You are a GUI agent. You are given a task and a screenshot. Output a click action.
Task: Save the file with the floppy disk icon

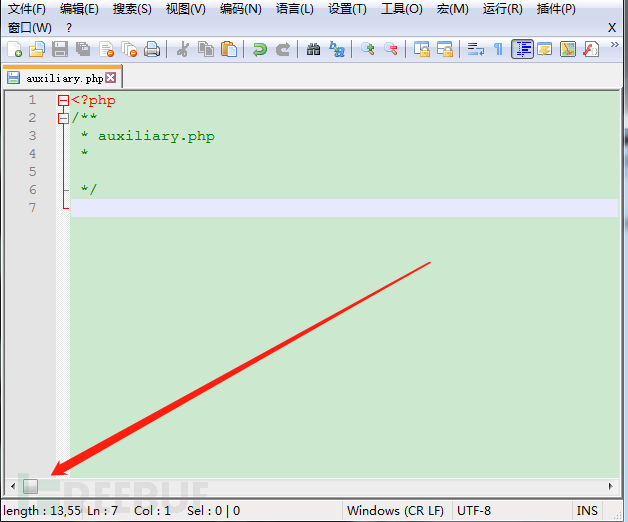click(60, 50)
